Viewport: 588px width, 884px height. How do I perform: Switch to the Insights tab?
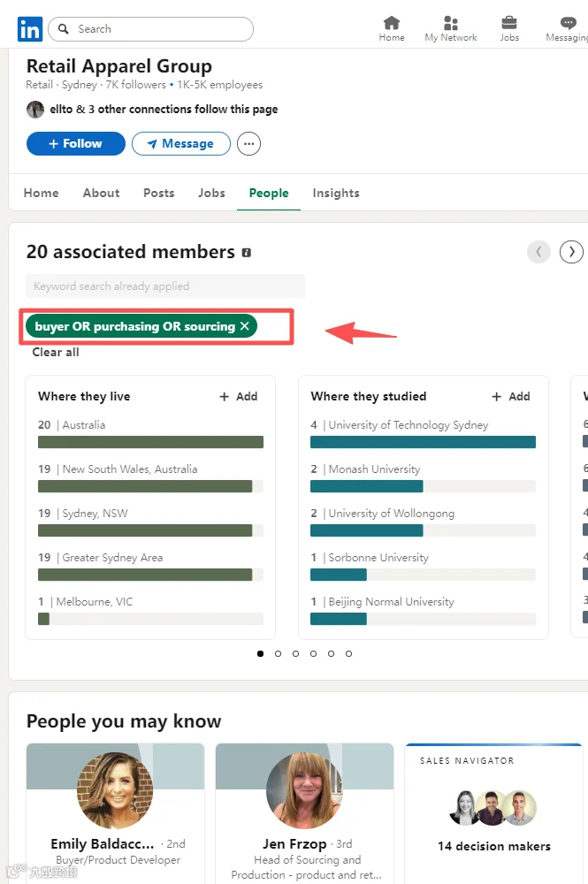(x=336, y=193)
